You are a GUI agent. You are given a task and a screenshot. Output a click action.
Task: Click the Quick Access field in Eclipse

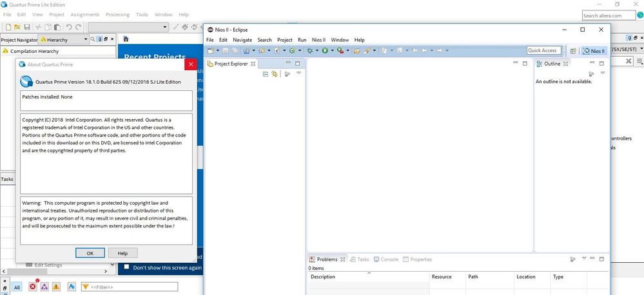(544, 50)
